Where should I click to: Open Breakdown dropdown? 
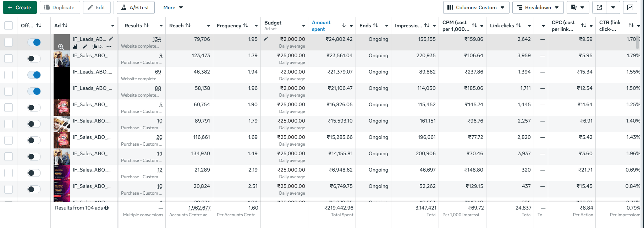[538, 7]
